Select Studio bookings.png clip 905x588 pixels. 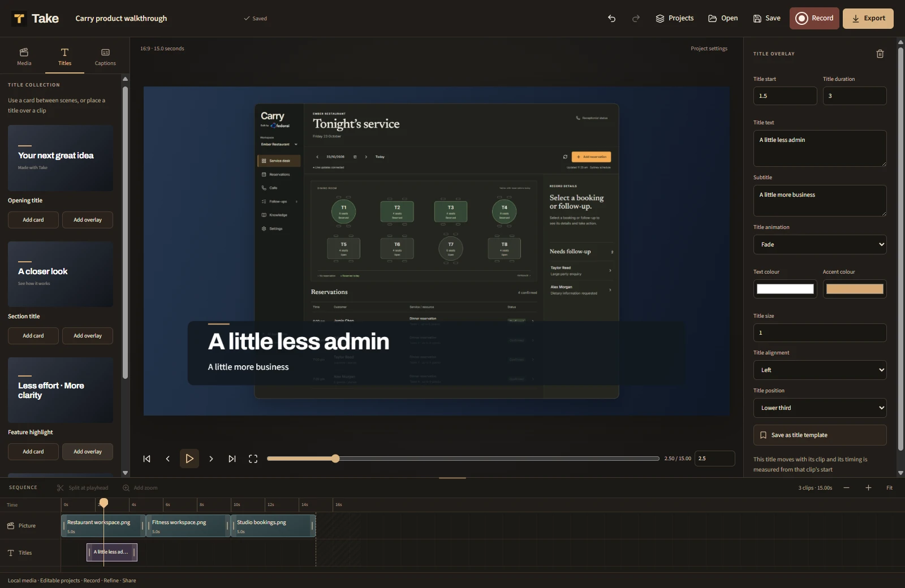tap(273, 526)
